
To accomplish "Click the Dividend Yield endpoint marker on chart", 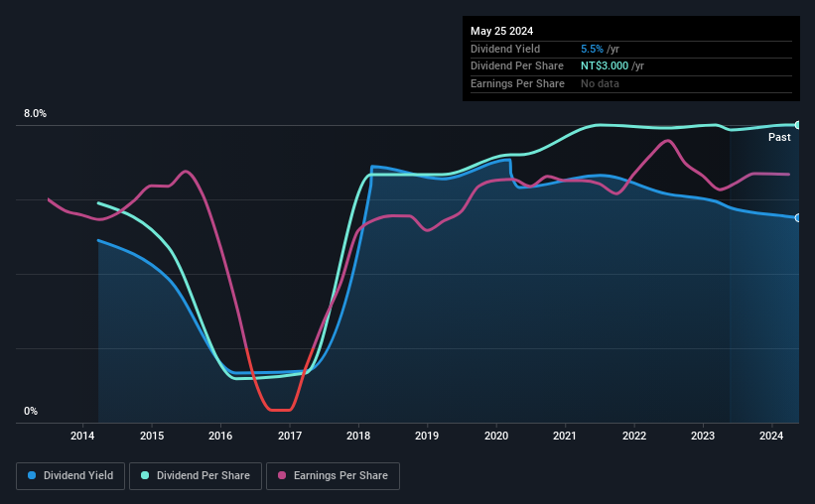I will 798,217.
